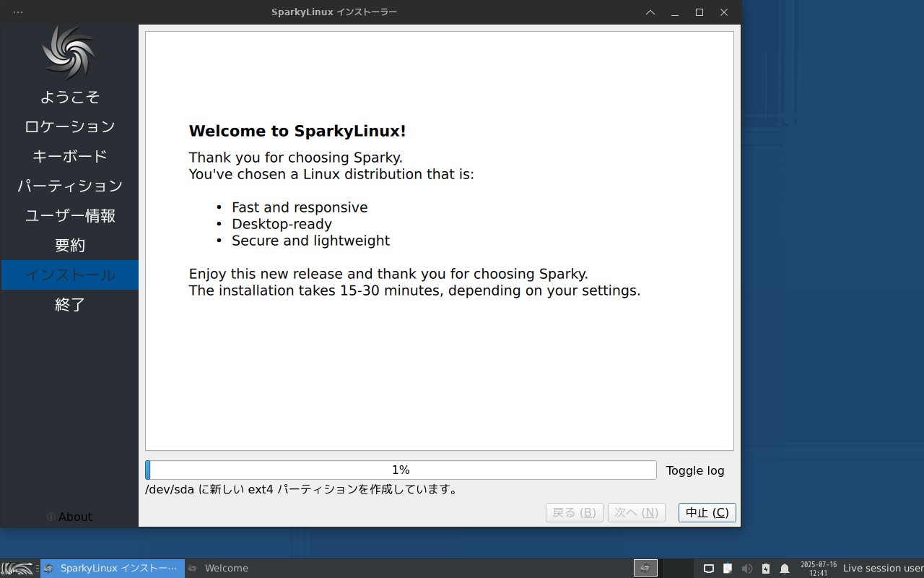The width and height of the screenshot is (924, 578).
Task: Click the Toggle log button
Action: tap(695, 470)
